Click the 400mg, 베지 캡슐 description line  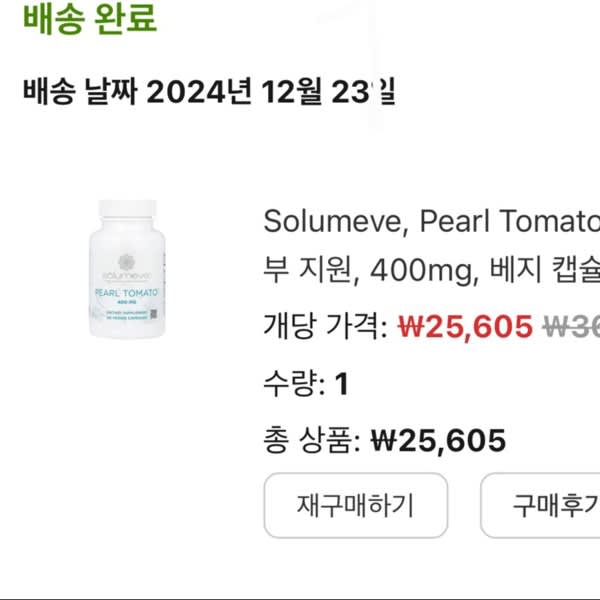432,269
